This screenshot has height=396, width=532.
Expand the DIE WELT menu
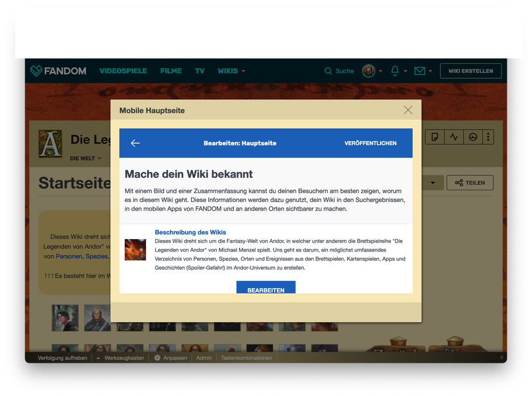coord(86,158)
